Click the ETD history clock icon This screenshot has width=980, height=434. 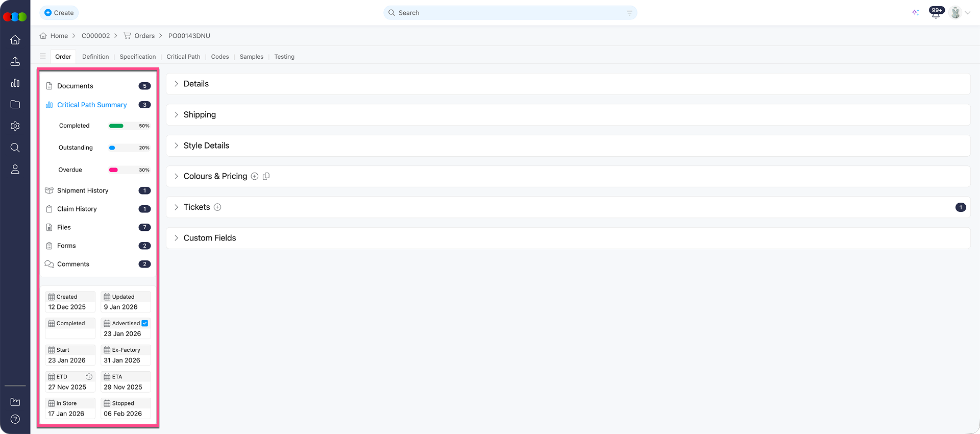point(89,377)
